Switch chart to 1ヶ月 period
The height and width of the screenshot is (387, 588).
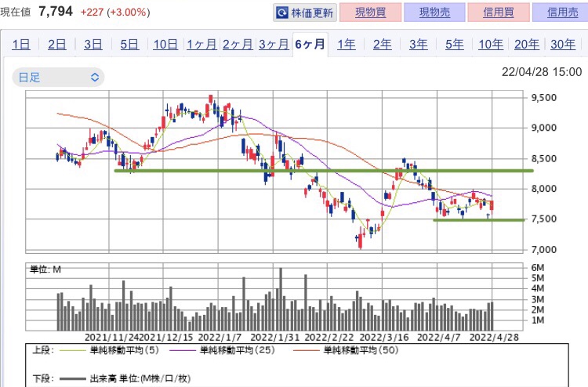(x=201, y=45)
